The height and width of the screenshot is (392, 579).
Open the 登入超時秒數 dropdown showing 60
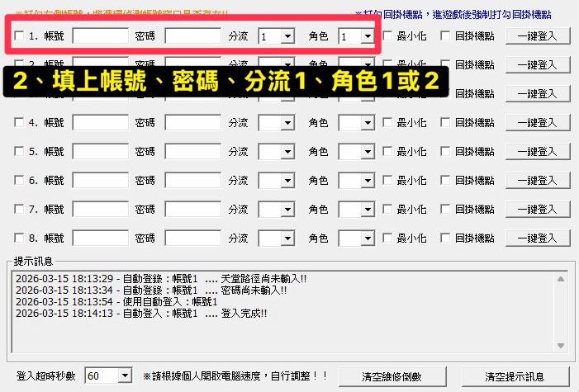click(126, 375)
